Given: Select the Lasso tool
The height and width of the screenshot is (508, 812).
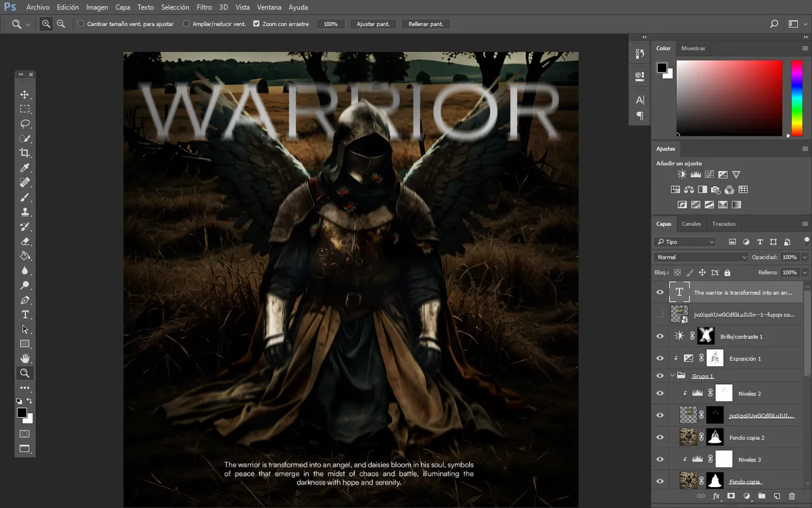Looking at the screenshot, I should [x=25, y=124].
